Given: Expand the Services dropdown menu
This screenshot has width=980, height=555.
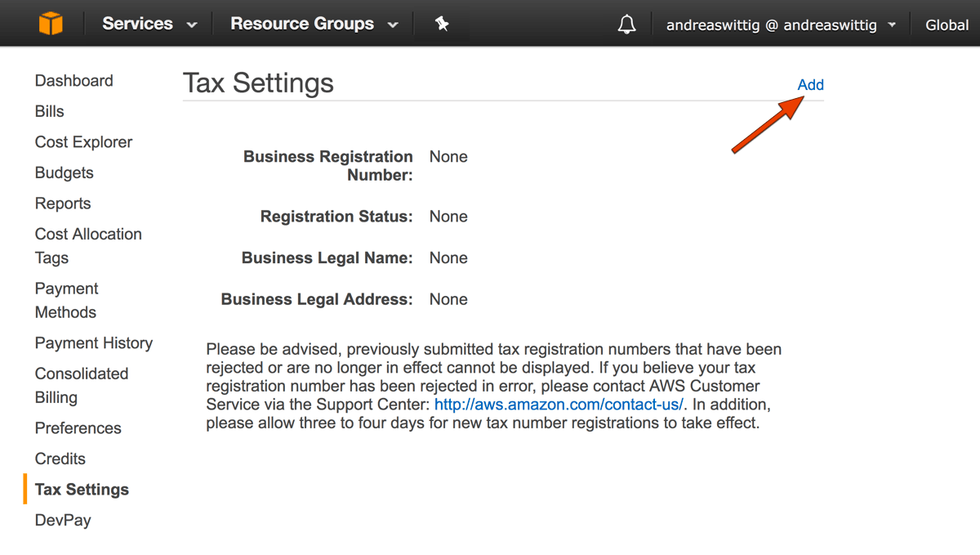Looking at the screenshot, I should click(x=149, y=24).
